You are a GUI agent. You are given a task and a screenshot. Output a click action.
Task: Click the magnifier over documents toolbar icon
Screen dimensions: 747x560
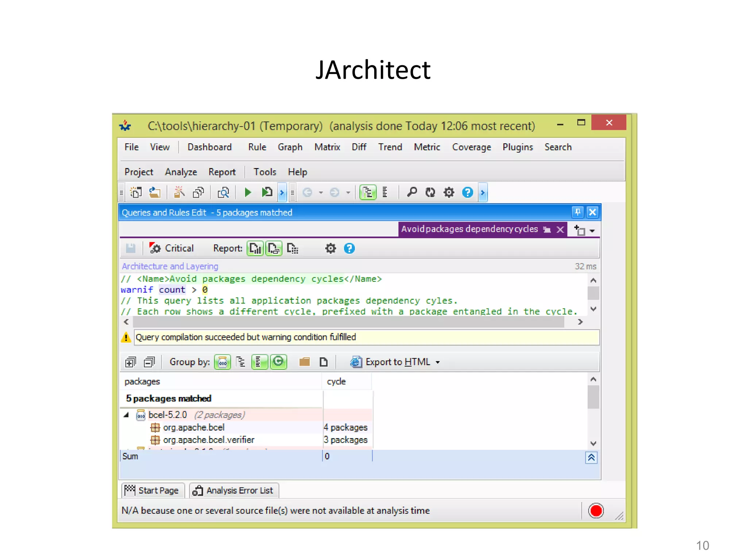point(223,192)
